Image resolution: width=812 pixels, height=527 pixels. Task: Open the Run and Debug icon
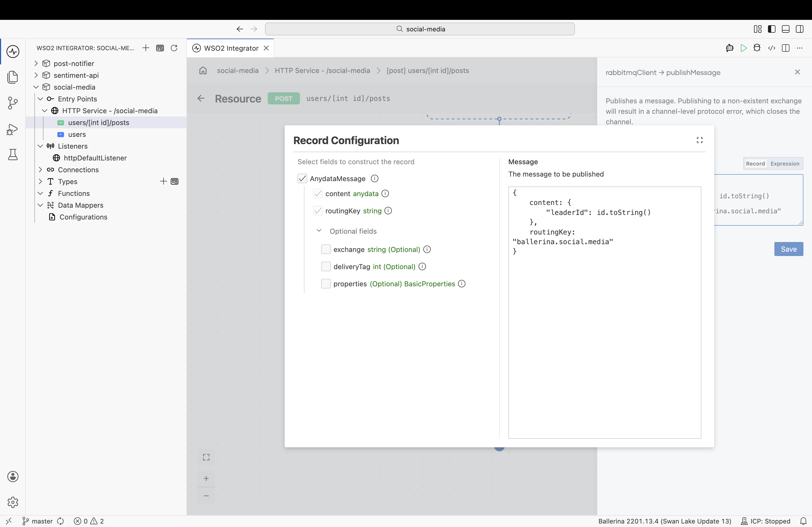coord(13,129)
